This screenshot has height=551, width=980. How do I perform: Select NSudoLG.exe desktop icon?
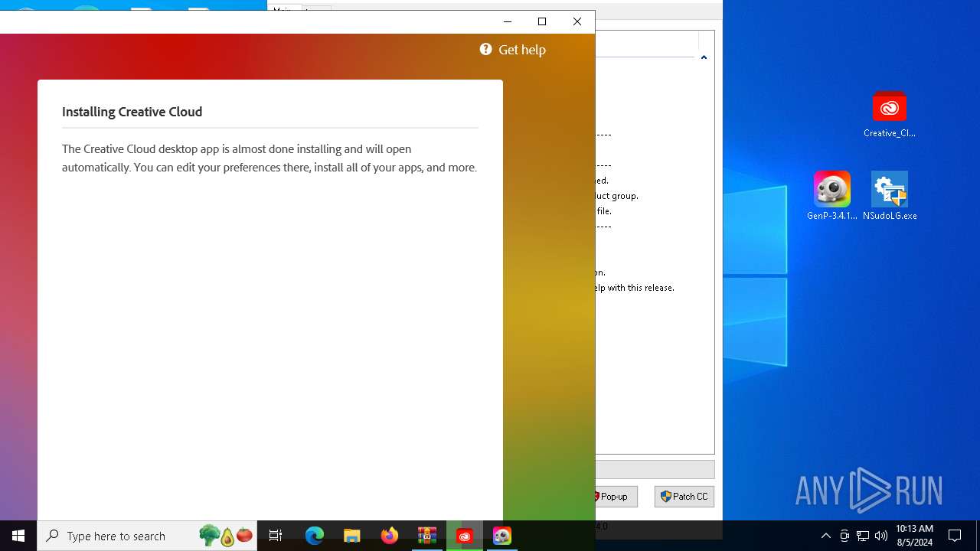(x=890, y=196)
